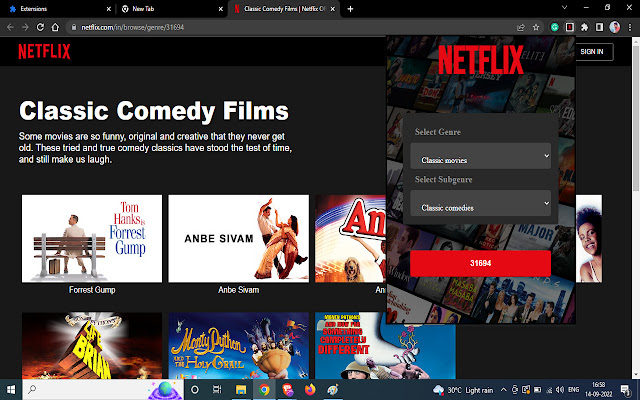Open Monty Python and the Holy Grail thumbnail

[x=239, y=346]
